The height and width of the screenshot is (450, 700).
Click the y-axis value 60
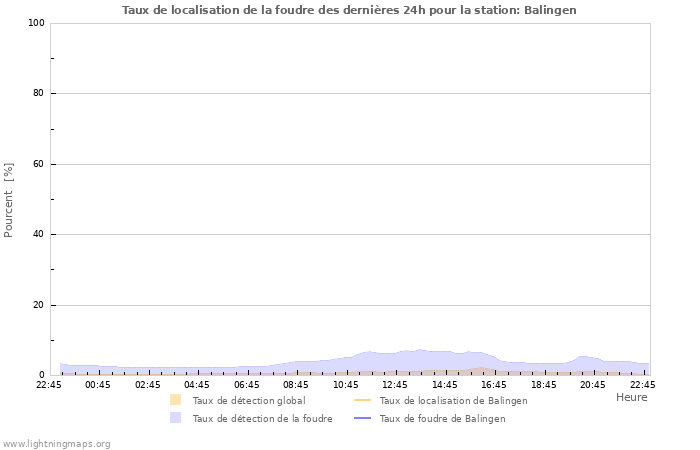pos(38,164)
